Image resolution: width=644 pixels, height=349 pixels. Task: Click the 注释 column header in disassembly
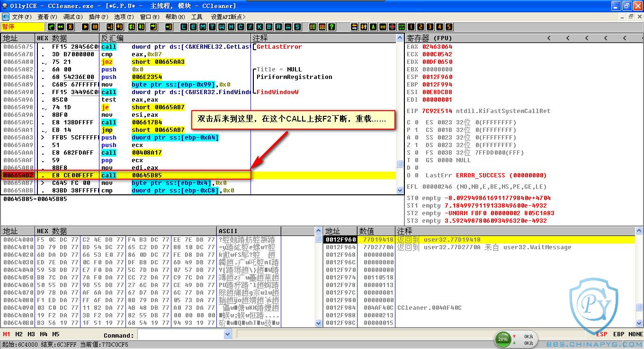click(324, 38)
